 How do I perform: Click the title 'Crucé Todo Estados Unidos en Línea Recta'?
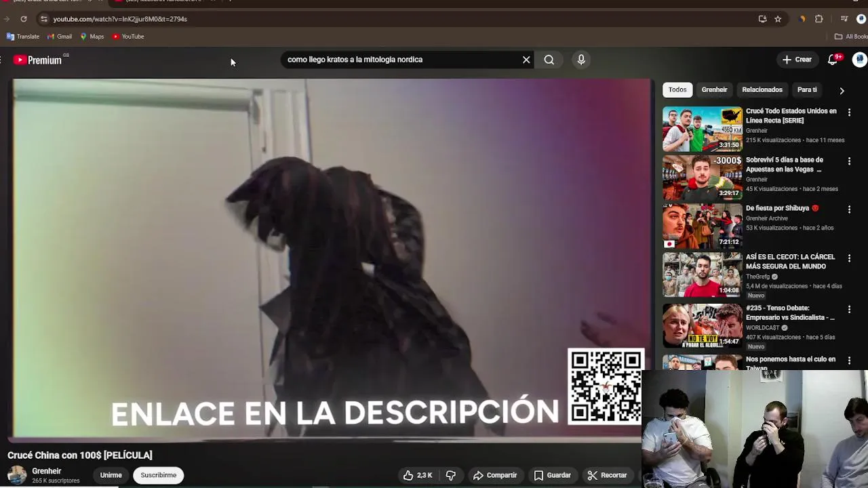coord(791,116)
